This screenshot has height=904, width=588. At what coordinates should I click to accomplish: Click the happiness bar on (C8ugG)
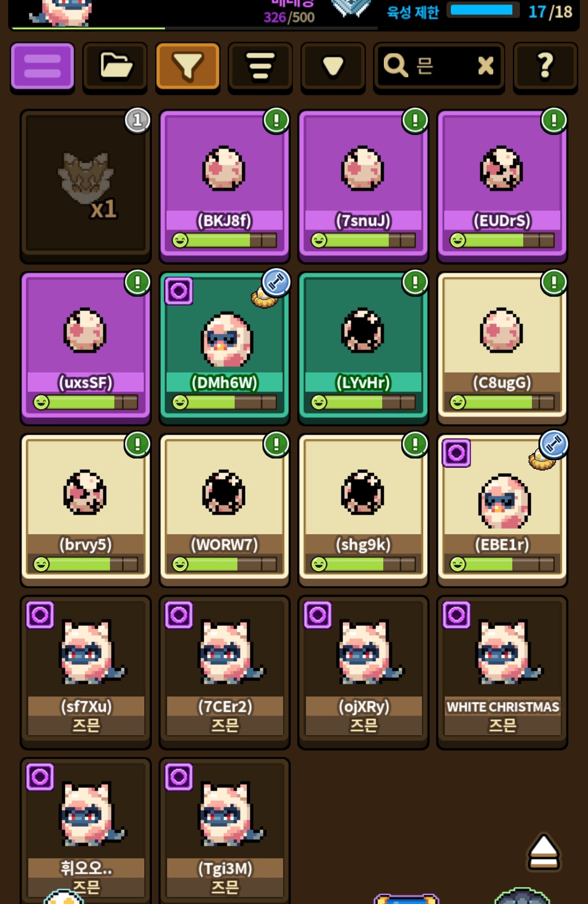click(503, 402)
